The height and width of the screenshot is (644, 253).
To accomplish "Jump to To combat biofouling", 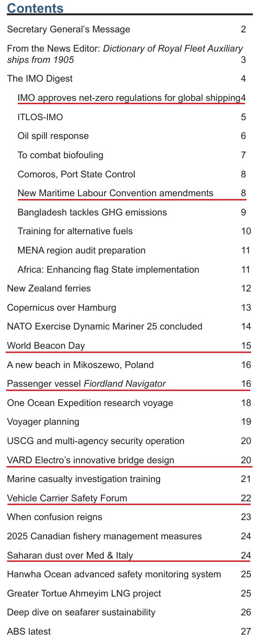I will pyautogui.click(x=60, y=155).
